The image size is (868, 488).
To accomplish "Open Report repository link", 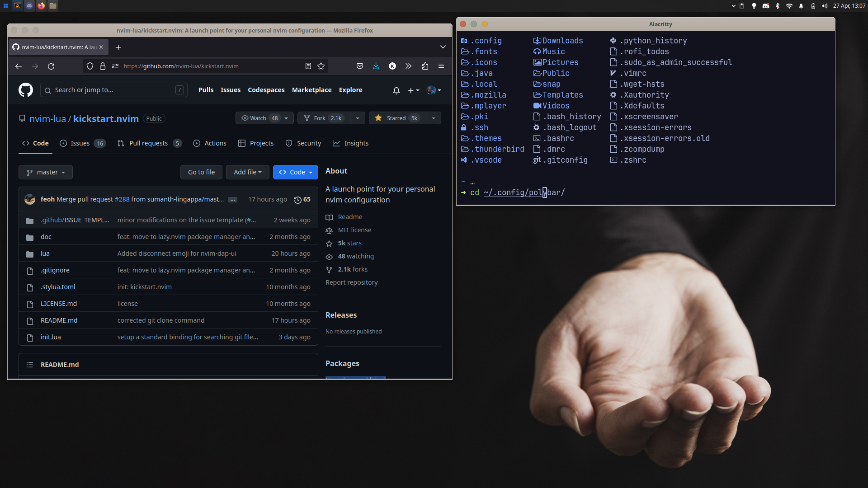I will click(352, 282).
